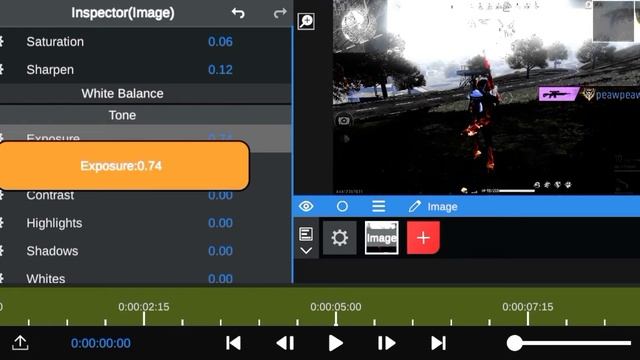Redo the undone Inspector change
The width and height of the screenshot is (640, 360).
point(280,13)
